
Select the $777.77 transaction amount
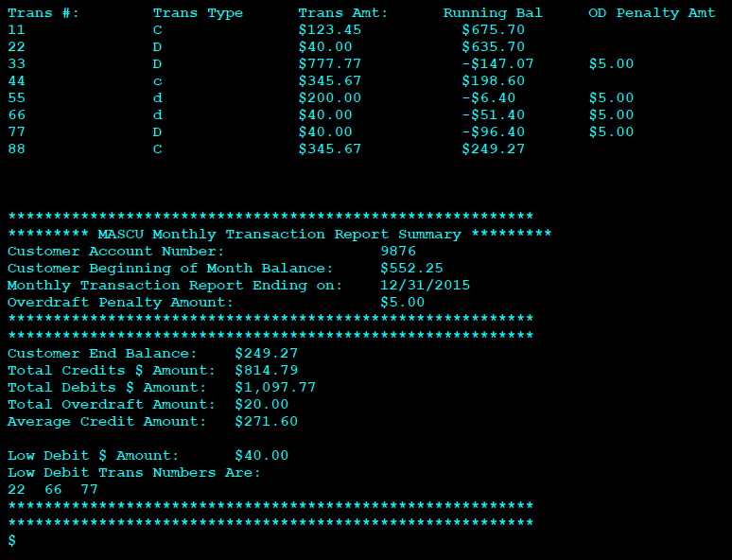click(329, 64)
